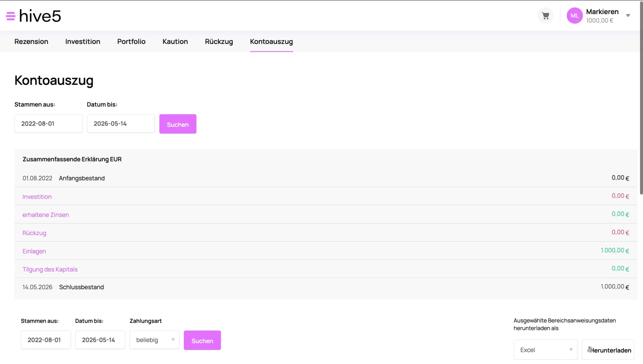
Task: Open the hamburger menu icon
Action: [x=11, y=16]
